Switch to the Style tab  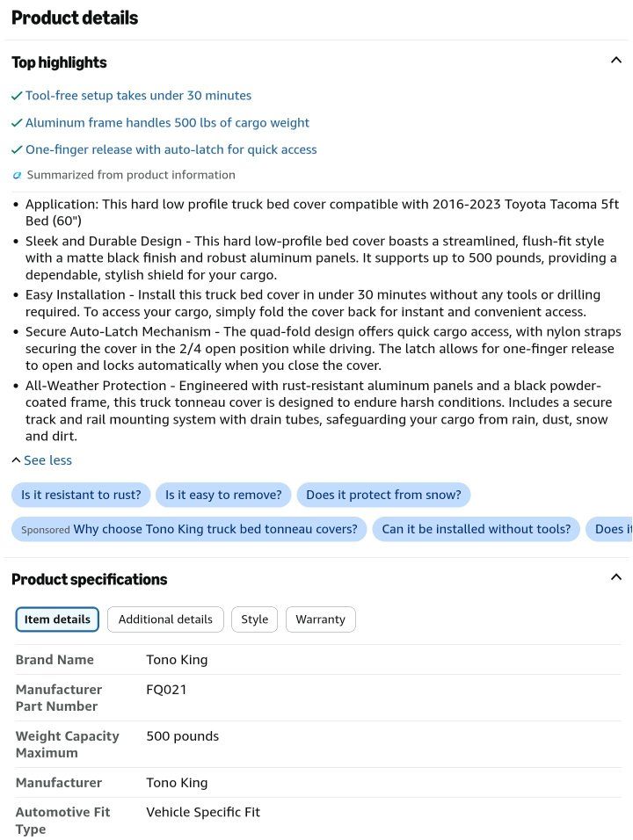[x=255, y=619]
